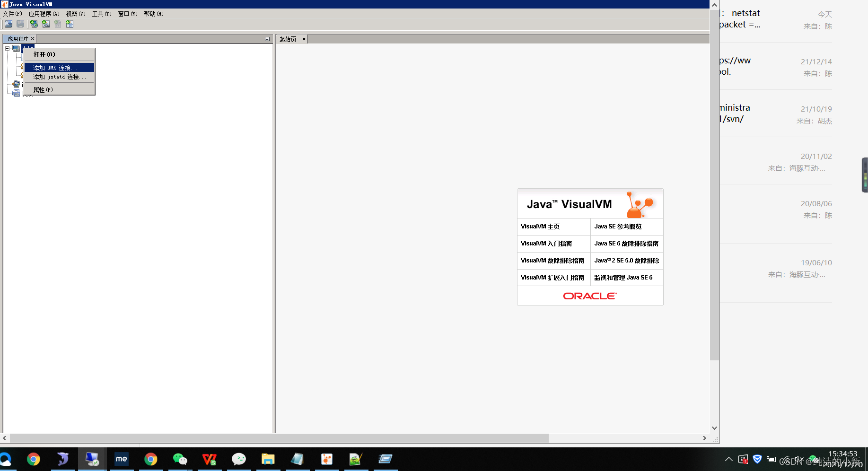The width and height of the screenshot is (868, 471).
Task: Open the WPS red V icon in taskbar
Action: point(210,459)
